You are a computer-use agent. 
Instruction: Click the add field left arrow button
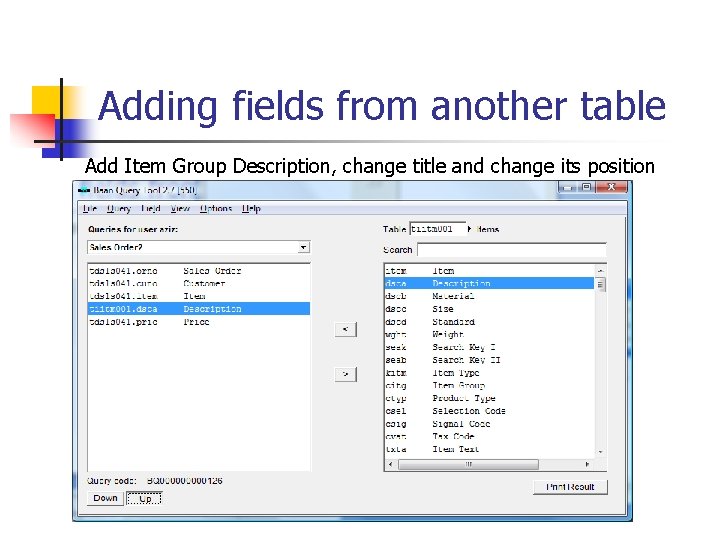345,329
